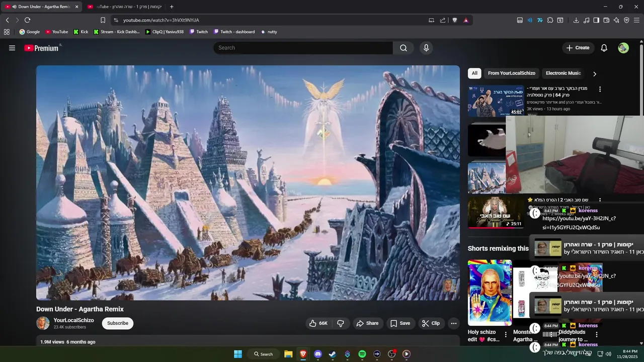Share page from address bar icon

[x=443, y=20]
